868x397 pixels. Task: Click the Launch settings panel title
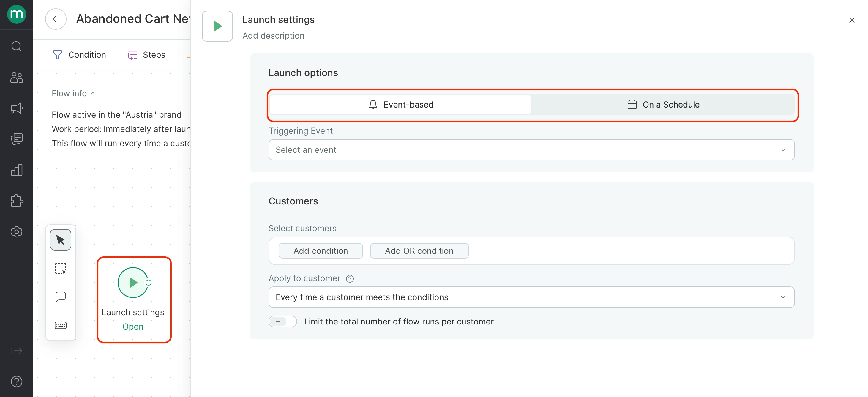[x=278, y=20]
